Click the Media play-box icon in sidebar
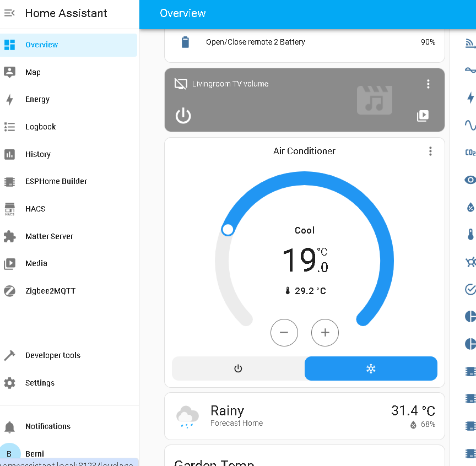 click(9, 263)
